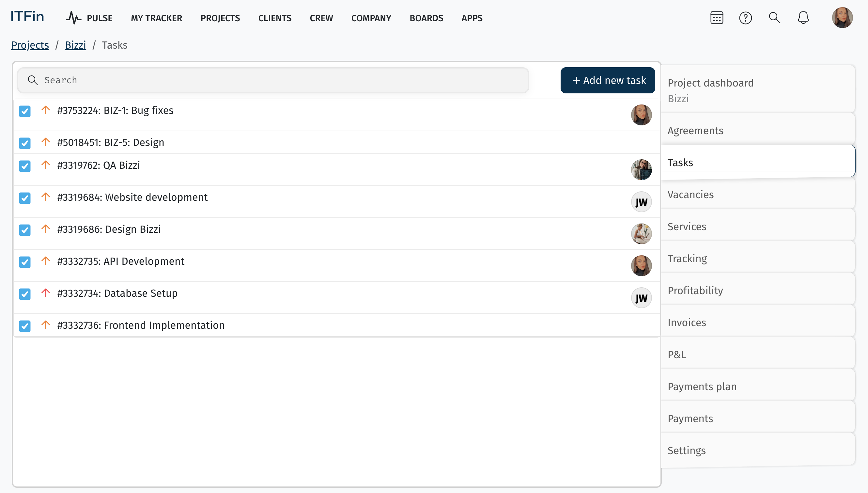The width and height of the screenshot is (868, 493).
Task: Switch to Profitability sidebar tab
Action: click(695, 291)
